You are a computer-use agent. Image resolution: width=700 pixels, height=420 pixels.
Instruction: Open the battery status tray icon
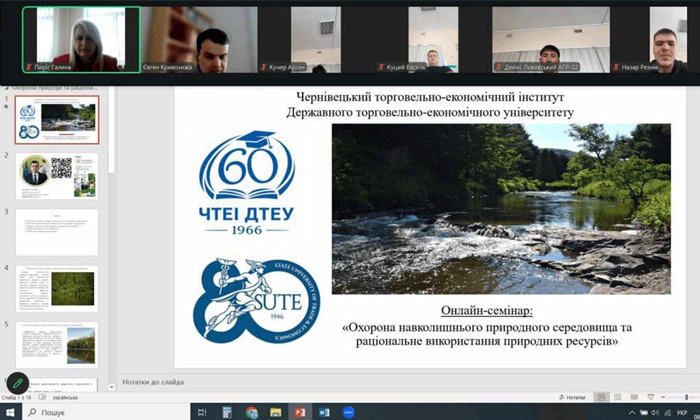[x=644, y=412]
